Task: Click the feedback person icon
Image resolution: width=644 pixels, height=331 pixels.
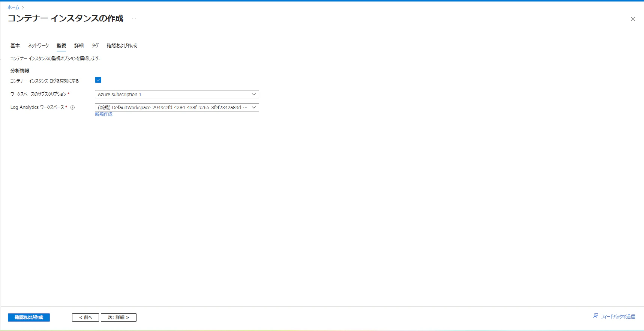Action: click(x=596, y=316)
